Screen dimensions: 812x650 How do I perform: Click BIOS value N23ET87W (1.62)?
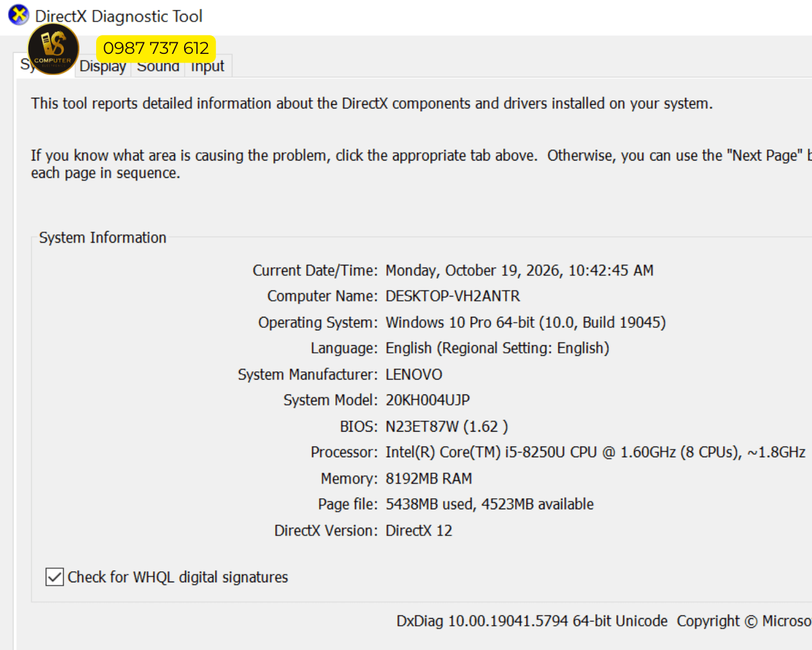[x=447, y=426]
